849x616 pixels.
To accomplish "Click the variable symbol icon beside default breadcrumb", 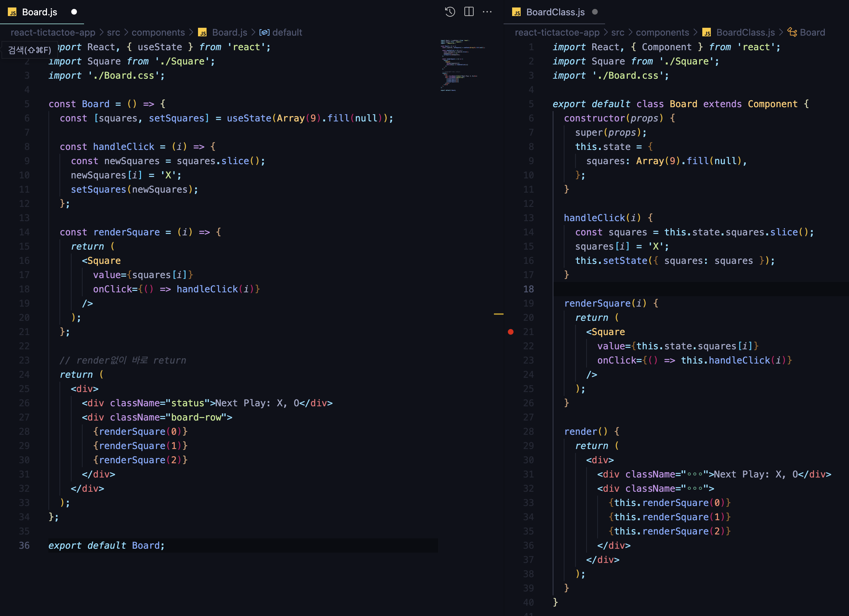I will coord(264,32).
